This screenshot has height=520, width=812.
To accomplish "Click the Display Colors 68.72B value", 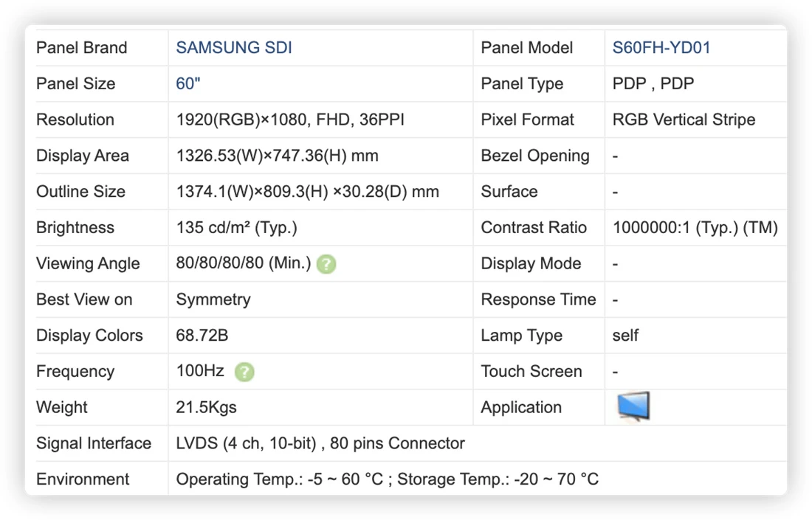I will click(202, 336).
